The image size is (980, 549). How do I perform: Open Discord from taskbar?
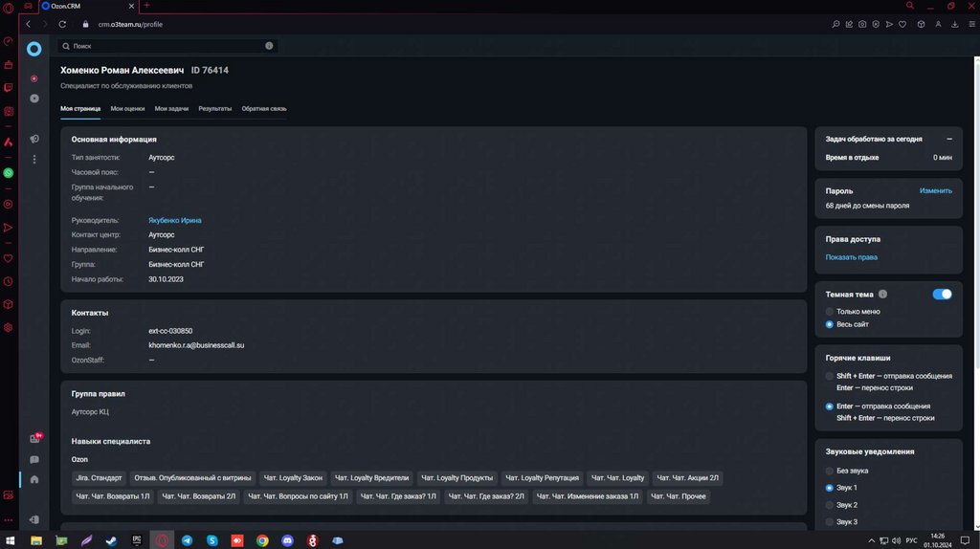(x=287, y=540)
